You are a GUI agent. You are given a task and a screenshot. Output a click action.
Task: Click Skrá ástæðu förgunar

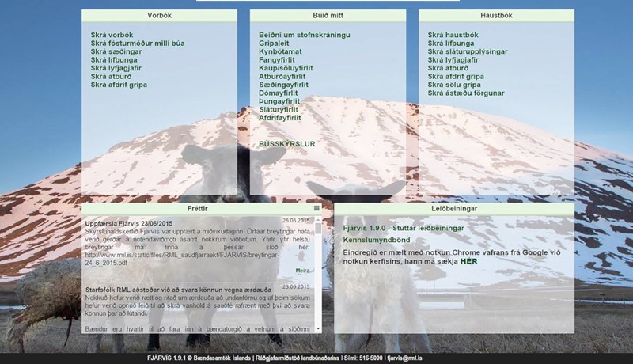(x=465, y=93)
